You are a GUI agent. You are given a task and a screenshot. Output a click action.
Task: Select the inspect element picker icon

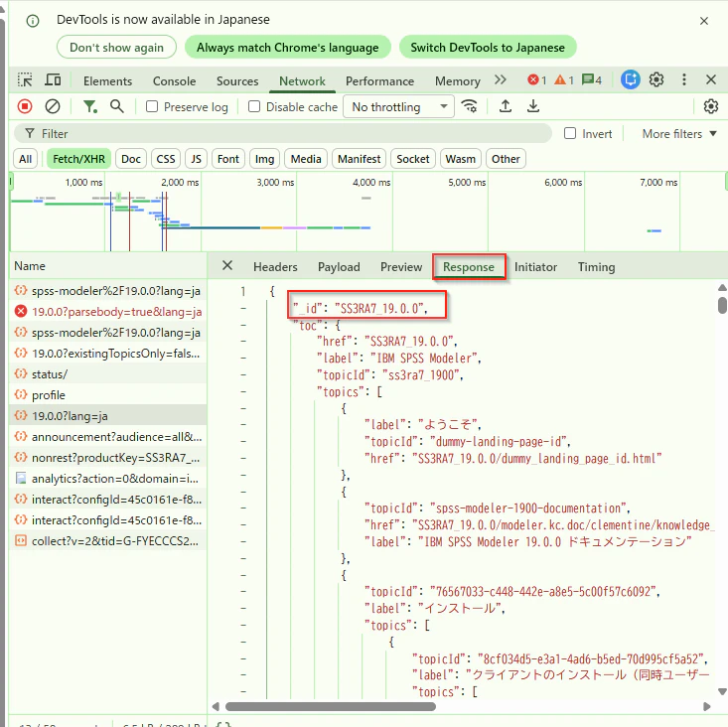click(25, 80)
